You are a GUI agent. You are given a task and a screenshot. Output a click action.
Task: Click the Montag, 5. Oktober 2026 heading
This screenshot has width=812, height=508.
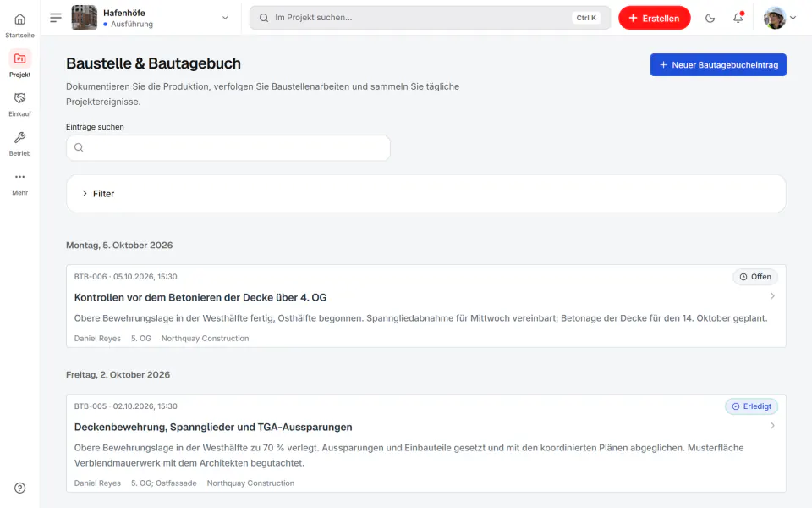(x=119, y=246)
